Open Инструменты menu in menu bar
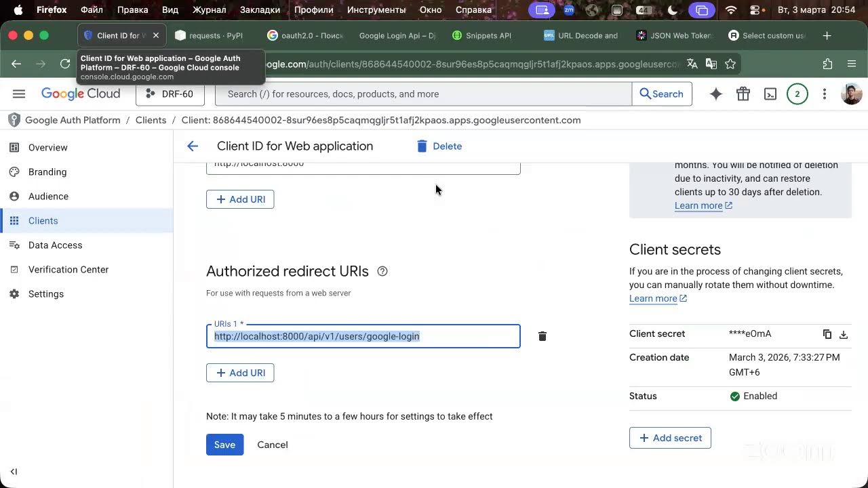The image size is (868, 488). pyautogui.click(x=376, y=10)
